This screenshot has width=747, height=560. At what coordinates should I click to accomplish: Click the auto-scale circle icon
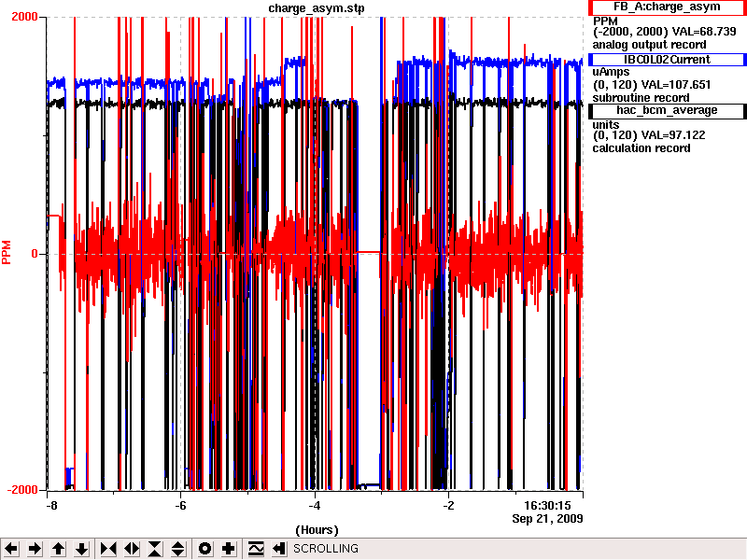click(204, 549)
